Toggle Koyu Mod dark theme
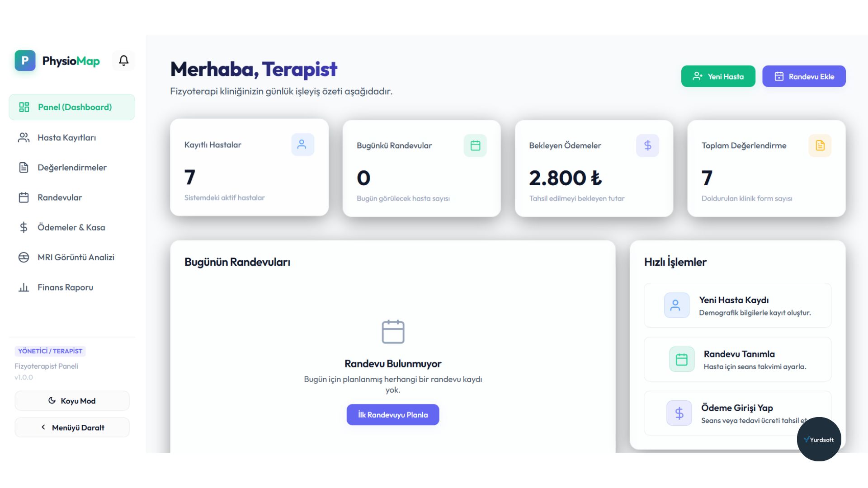 click(x=72, y=401)
